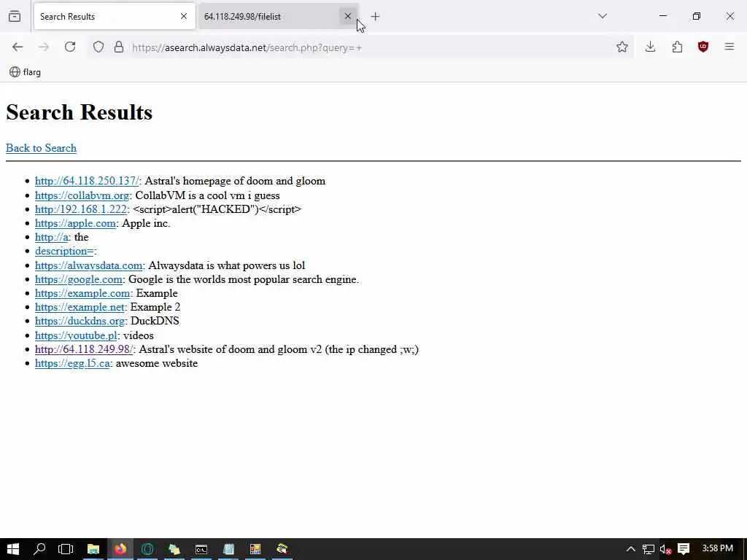Go back to the previous page
Screen dimensions: 747x560
(18, 47)
